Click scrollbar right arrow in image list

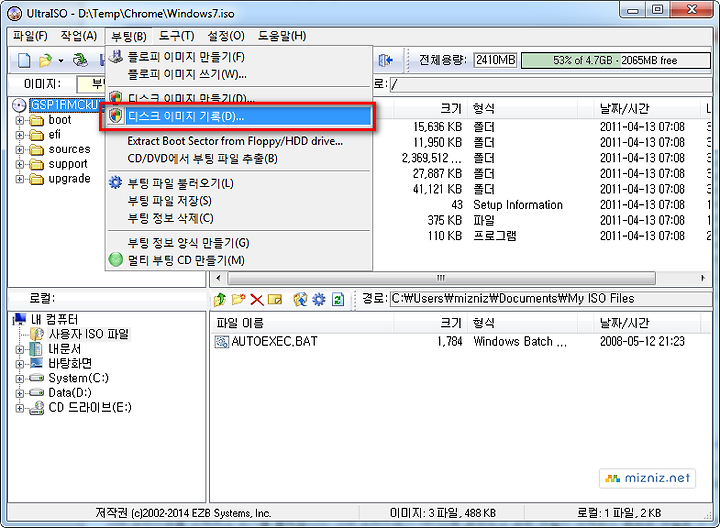click(703, 278)
